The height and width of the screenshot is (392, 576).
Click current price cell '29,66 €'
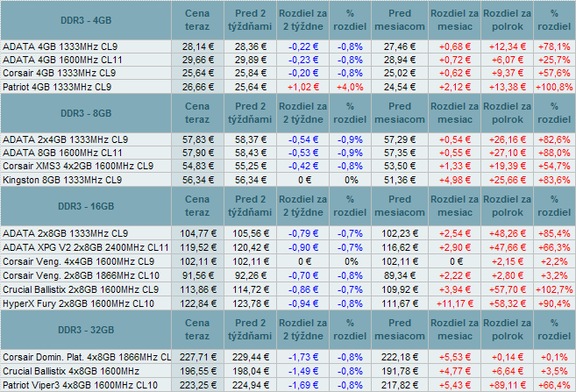(197, 60)
